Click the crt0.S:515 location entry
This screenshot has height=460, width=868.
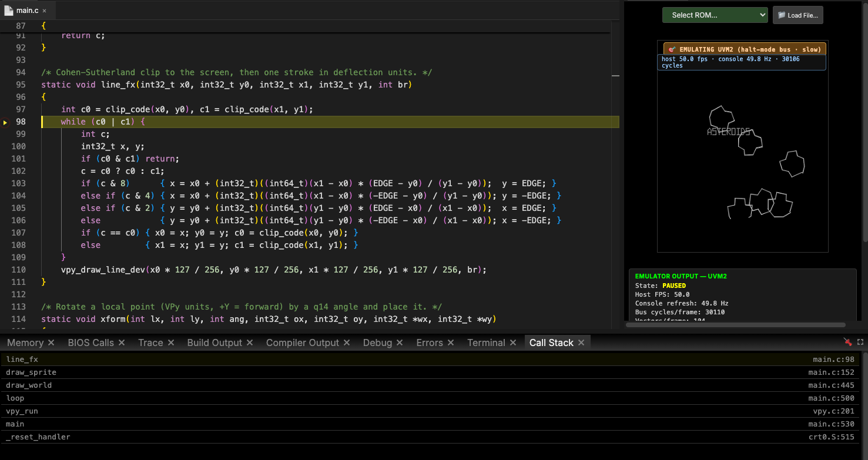[x=832, y=437]
